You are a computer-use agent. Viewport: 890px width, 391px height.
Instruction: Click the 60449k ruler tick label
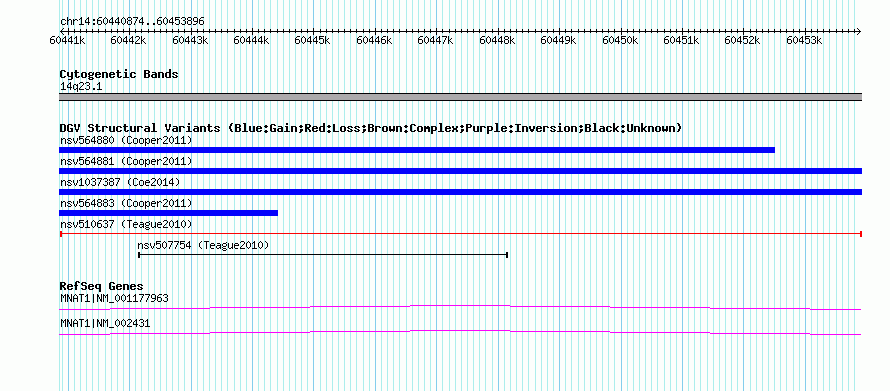559,40
